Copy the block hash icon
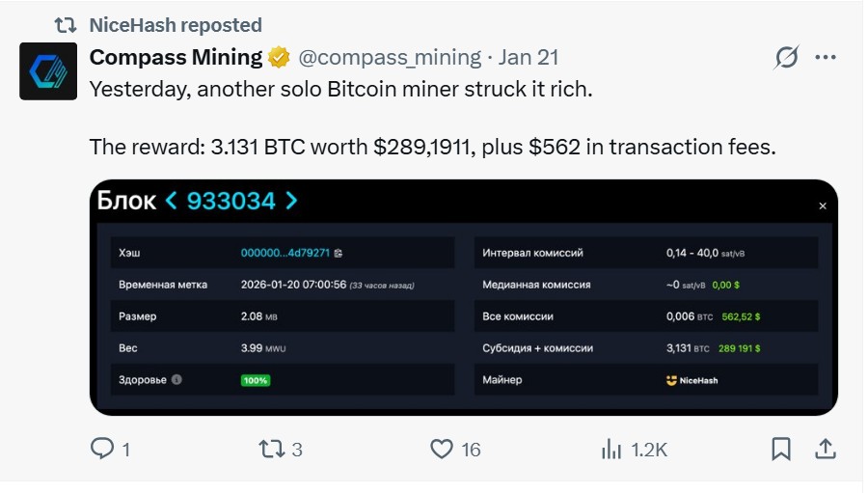This screenshot has height=493, width=868. [339, 253]
